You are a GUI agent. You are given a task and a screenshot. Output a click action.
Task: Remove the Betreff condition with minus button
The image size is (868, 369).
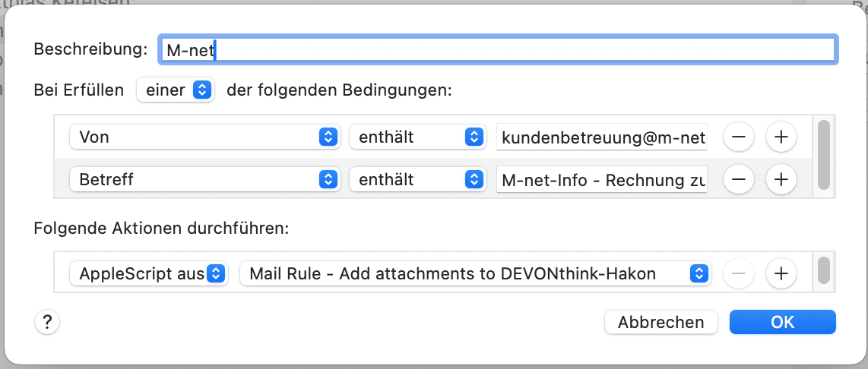[738, 180]
